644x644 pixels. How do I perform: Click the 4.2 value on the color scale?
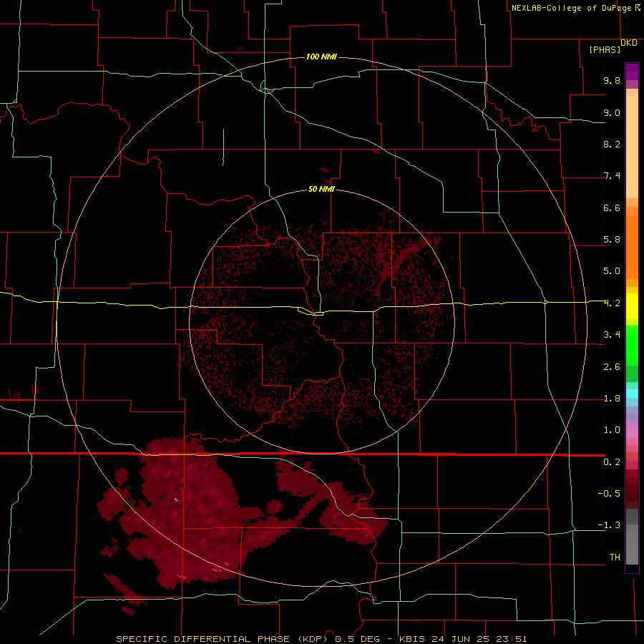coord(612,303)
